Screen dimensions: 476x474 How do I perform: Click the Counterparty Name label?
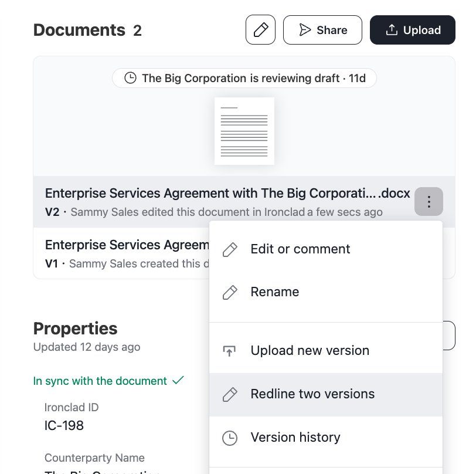94,458
